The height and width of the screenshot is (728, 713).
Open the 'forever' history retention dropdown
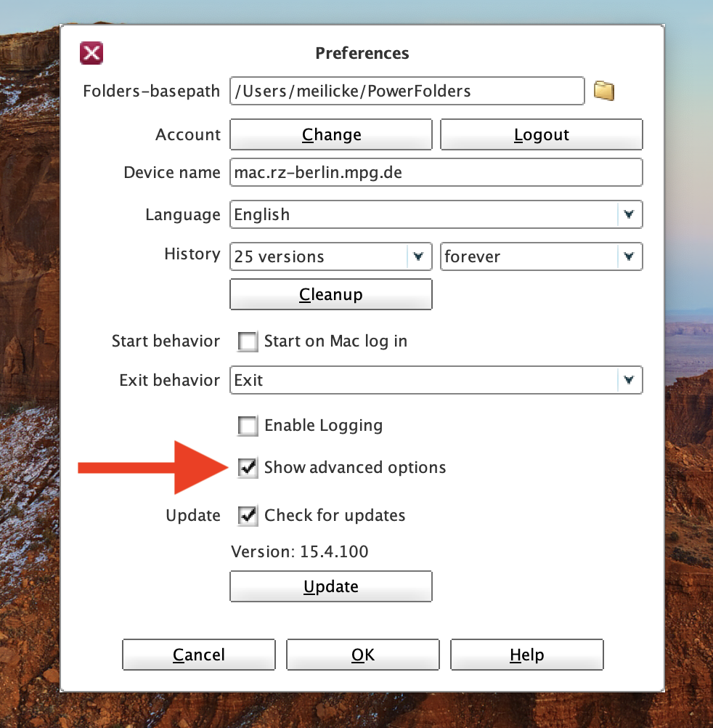[542, 256]
